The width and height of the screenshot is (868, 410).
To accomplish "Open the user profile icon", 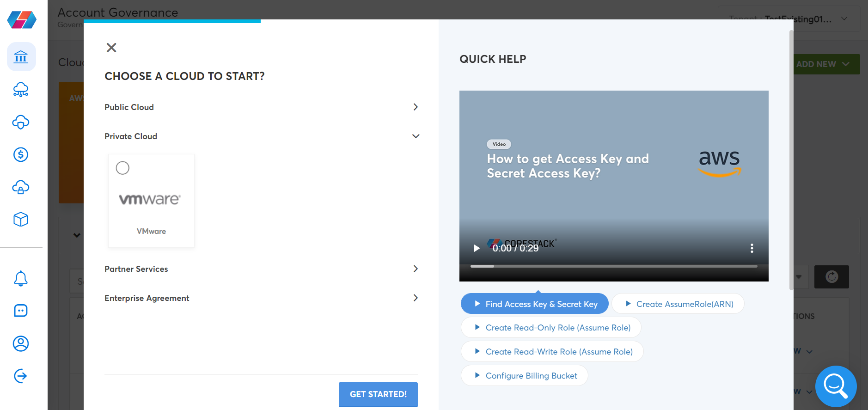I will click(21, 343).
